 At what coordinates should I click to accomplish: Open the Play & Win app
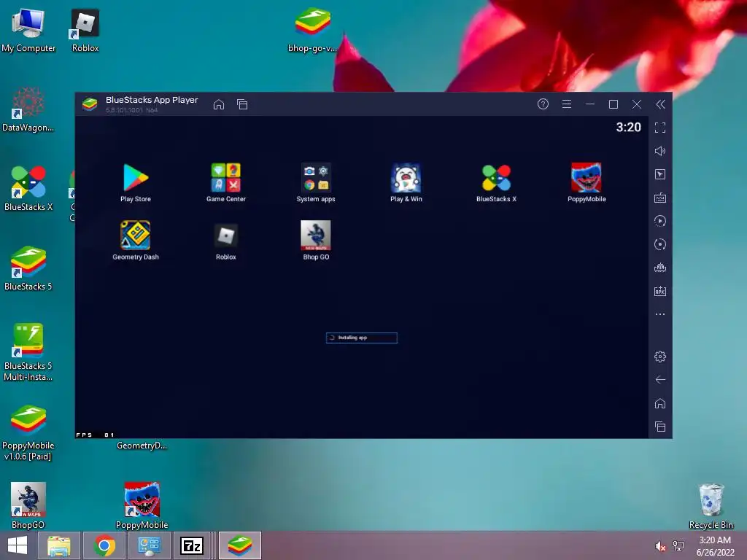(406, 182)
